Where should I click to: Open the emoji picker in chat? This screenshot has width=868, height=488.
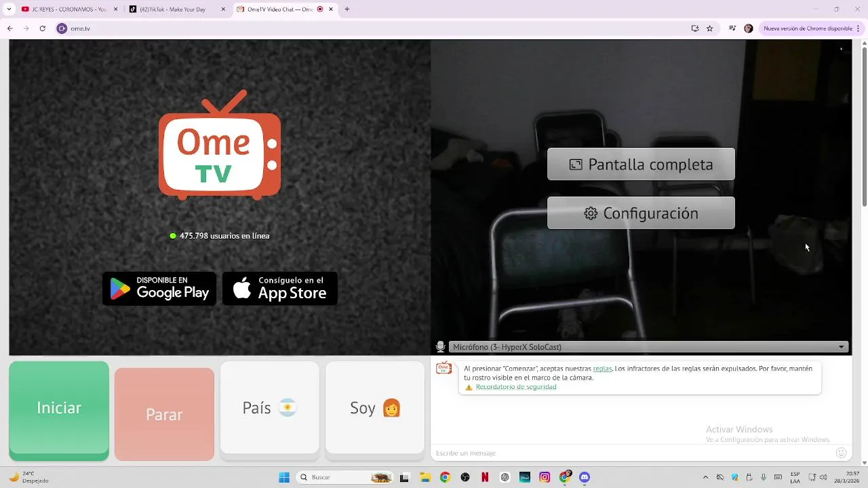click(x=842, y=453)
